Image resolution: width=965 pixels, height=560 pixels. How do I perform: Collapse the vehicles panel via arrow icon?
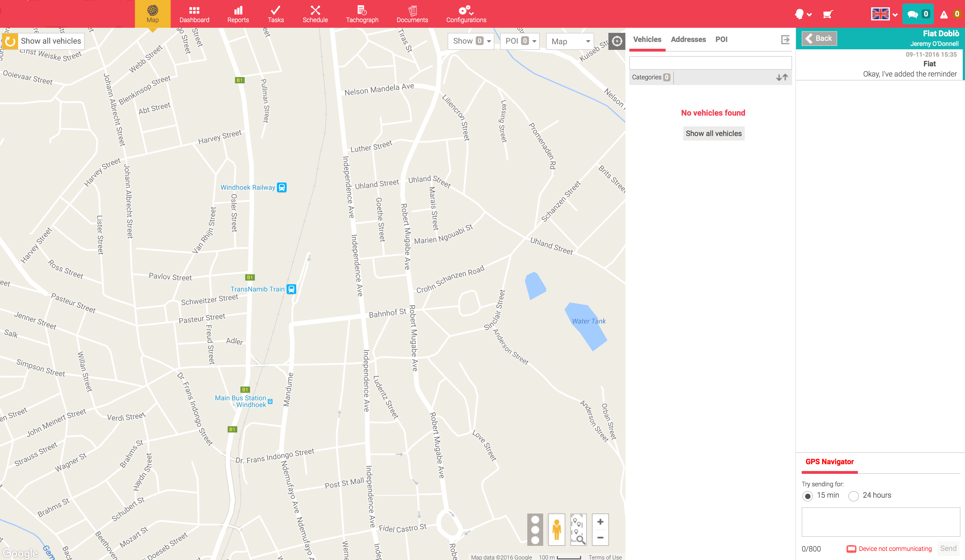click(x=785, y=39)
